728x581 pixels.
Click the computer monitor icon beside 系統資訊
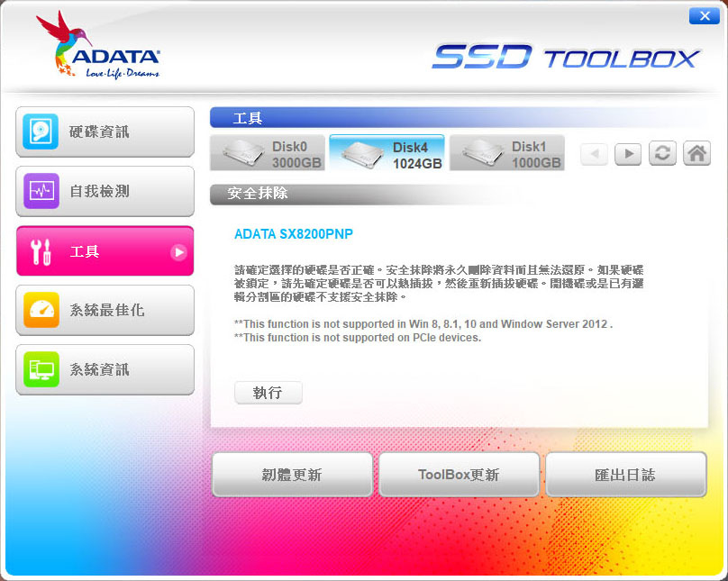41,369
